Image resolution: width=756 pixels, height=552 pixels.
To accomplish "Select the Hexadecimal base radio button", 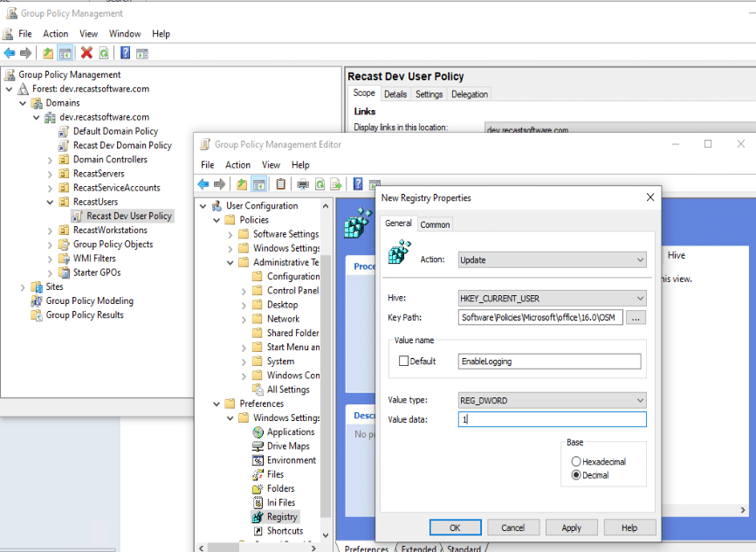I will (x=575, y=459).
